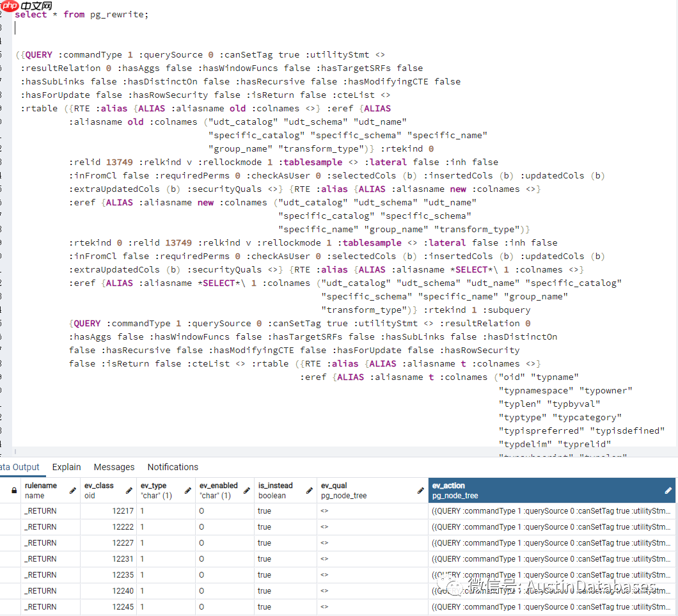This screenshot has width=678, height=616.
Task: Click the edit pencil in ev_qual header
Action: point(421,491)
